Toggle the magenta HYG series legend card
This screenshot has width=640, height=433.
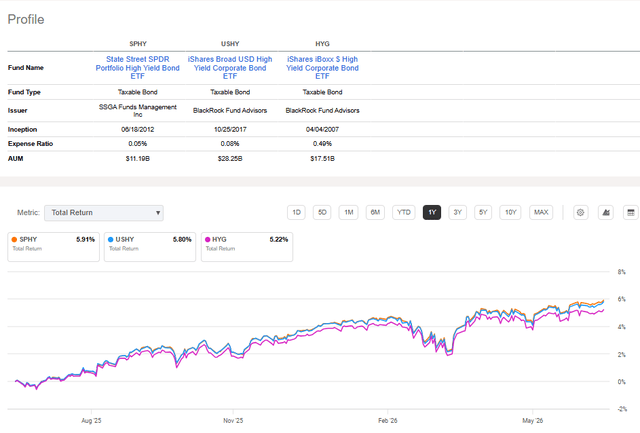tap(247, 247)
